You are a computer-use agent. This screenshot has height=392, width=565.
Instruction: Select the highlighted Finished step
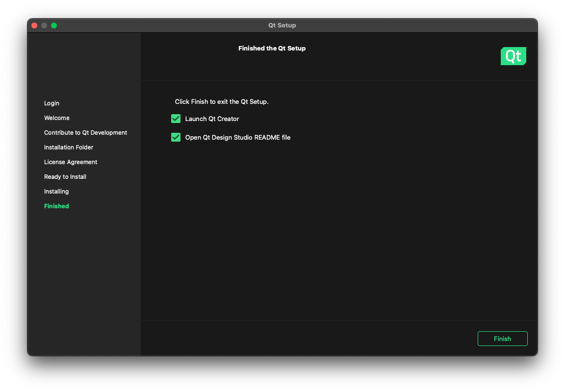pyautogui.click(x=56, y=206)
